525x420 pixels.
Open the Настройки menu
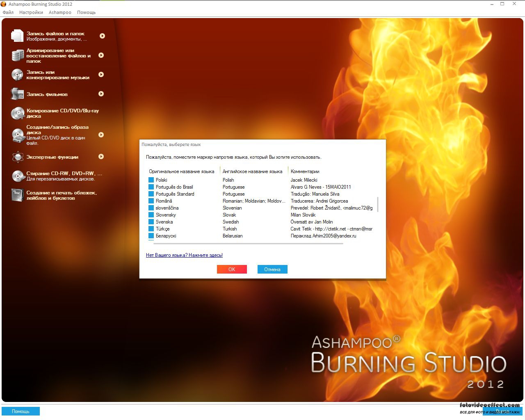pos(31,12)
